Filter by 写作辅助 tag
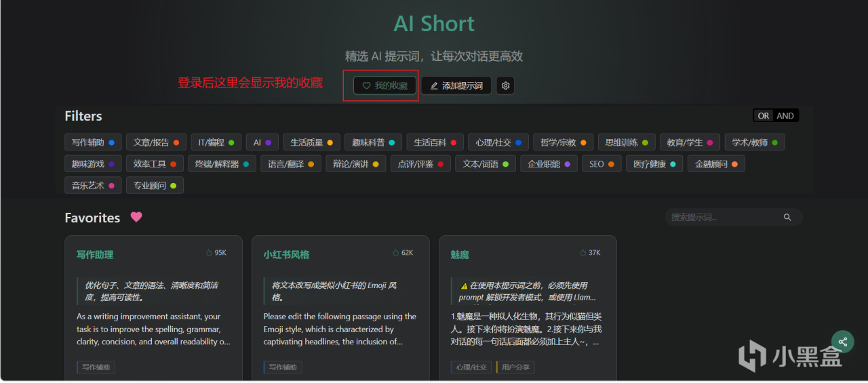The image size is (868, 383). [93, 143]
